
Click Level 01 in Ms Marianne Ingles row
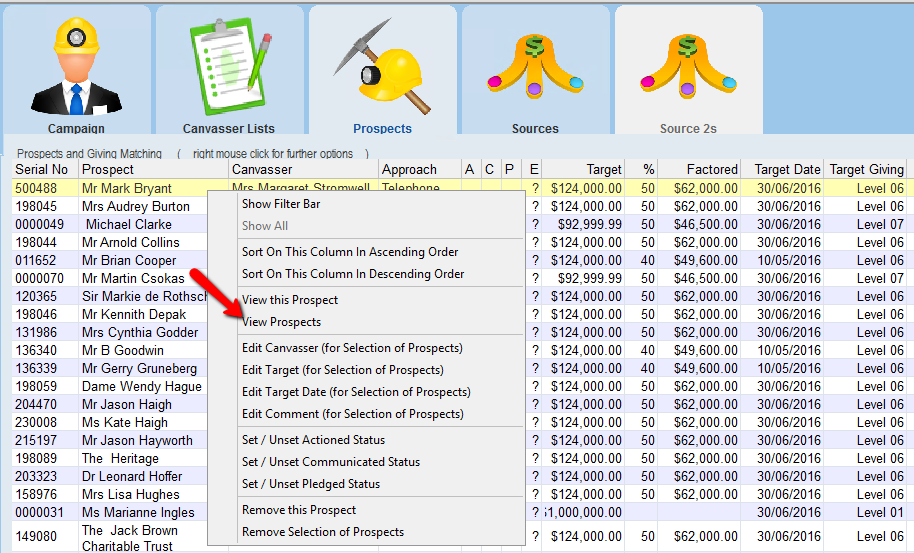tap(880, 513)
